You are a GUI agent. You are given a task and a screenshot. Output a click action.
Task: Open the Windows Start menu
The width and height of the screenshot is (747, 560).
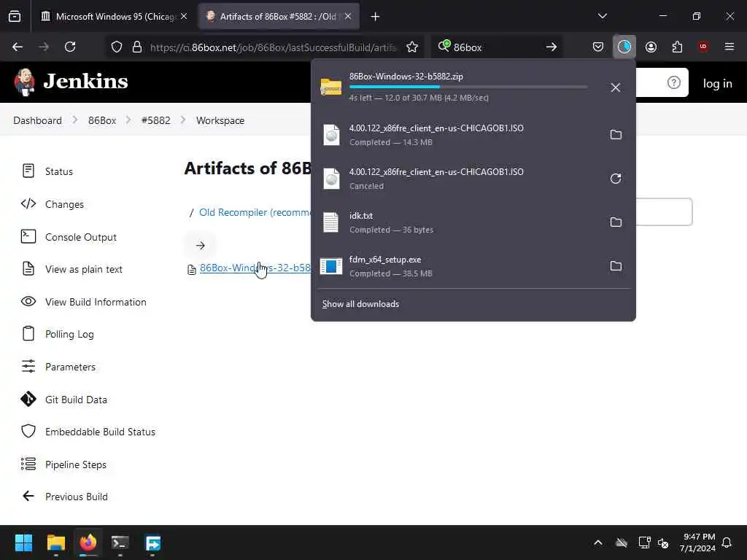pyautogui.click(x=23, y=542)
